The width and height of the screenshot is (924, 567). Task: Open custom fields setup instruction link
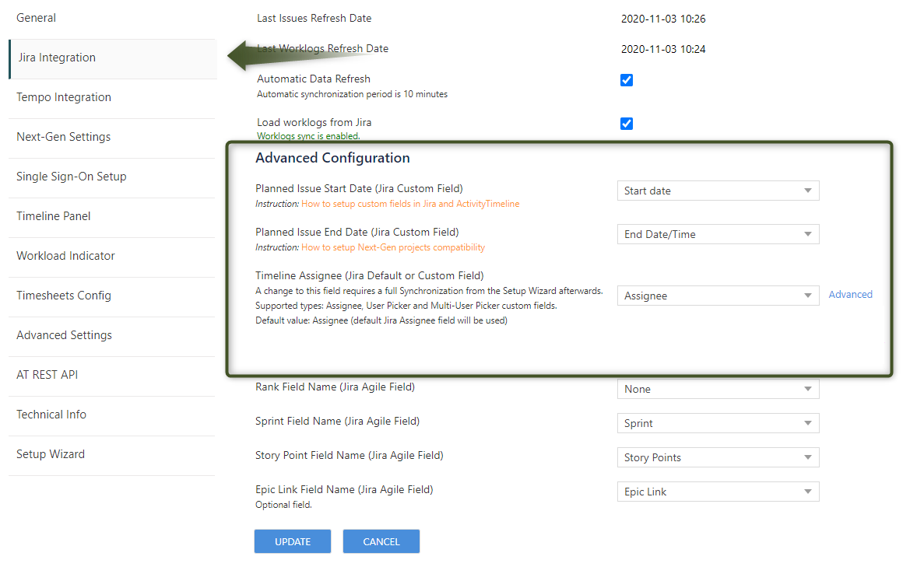pos(410,204)
